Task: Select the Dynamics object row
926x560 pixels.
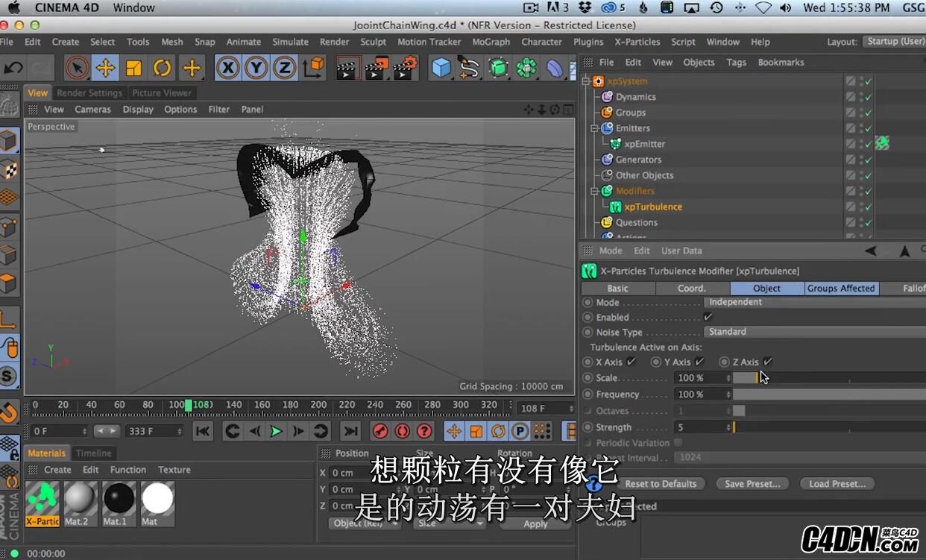Action: coord(635,97)
